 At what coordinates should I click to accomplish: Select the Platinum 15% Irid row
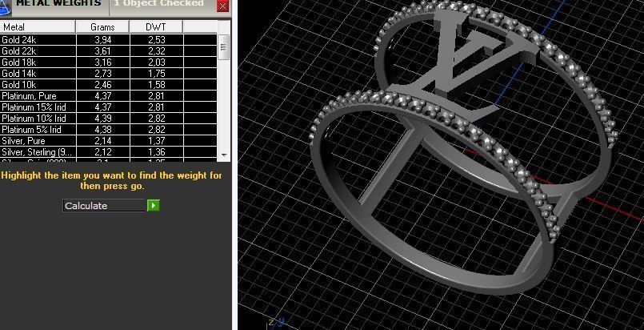click(x=109, y=107)
